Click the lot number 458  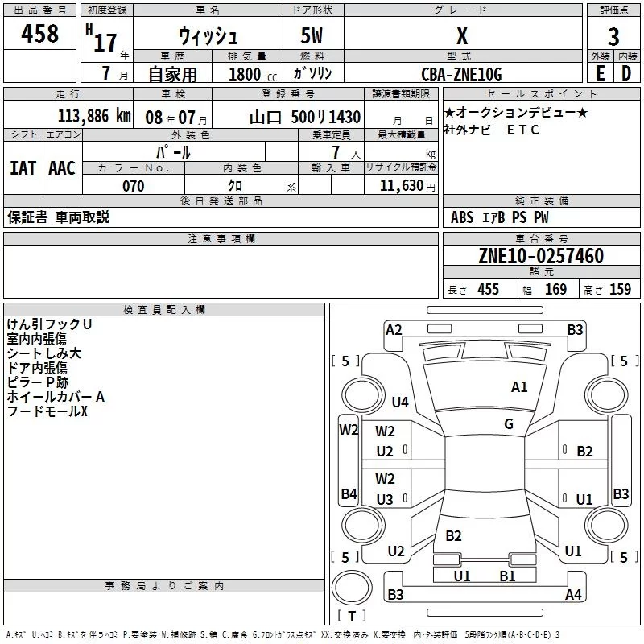[x=39, y=34]
